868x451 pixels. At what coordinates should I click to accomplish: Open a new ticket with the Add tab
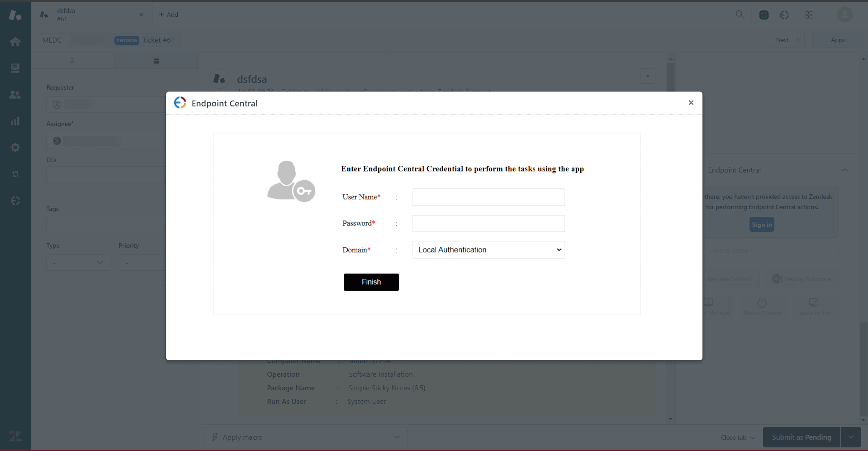[168, 14]
